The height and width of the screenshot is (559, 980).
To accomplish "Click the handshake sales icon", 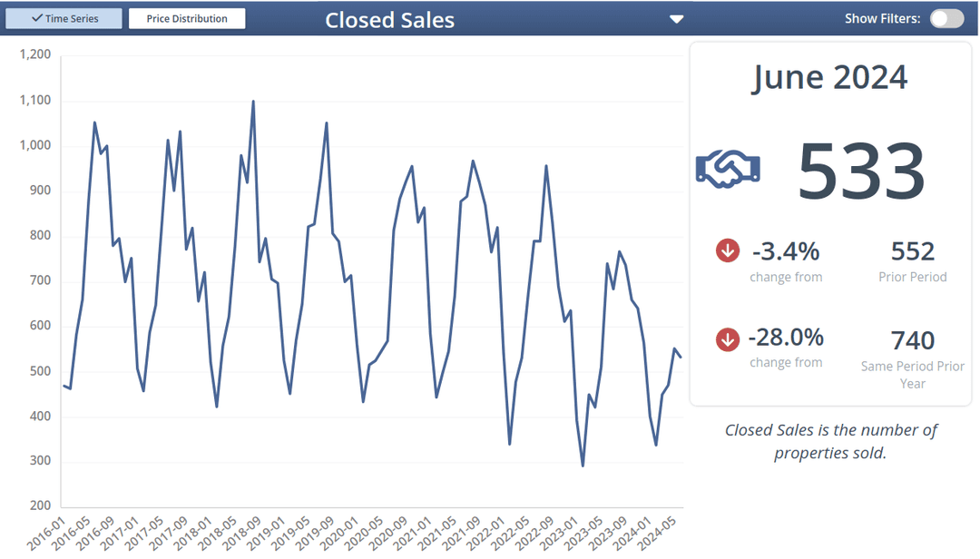I will click(728, 170).
